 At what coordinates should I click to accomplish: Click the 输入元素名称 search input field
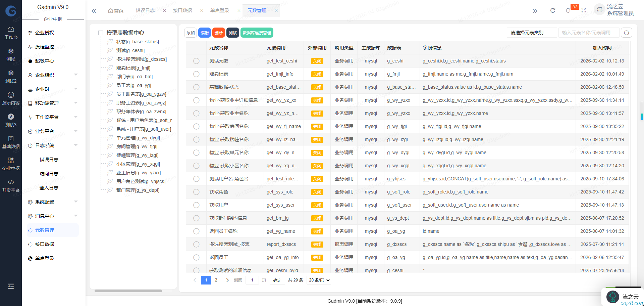(x=588, y=33)
